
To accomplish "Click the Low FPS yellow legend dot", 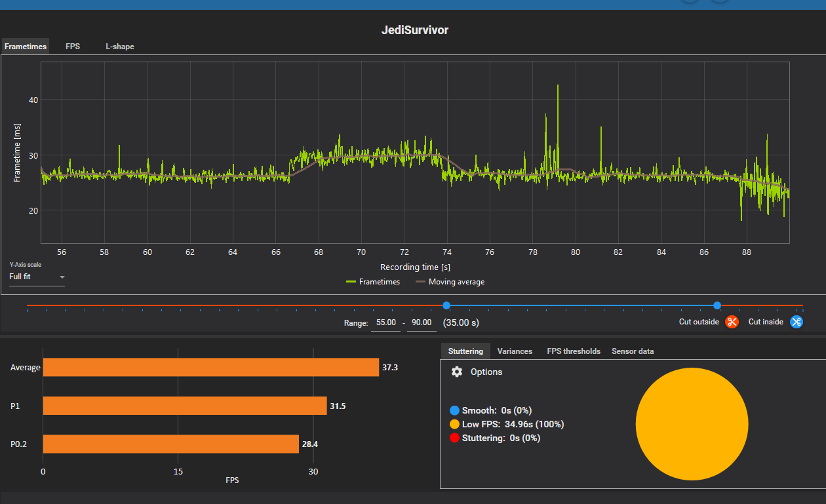I will [454, 424].
